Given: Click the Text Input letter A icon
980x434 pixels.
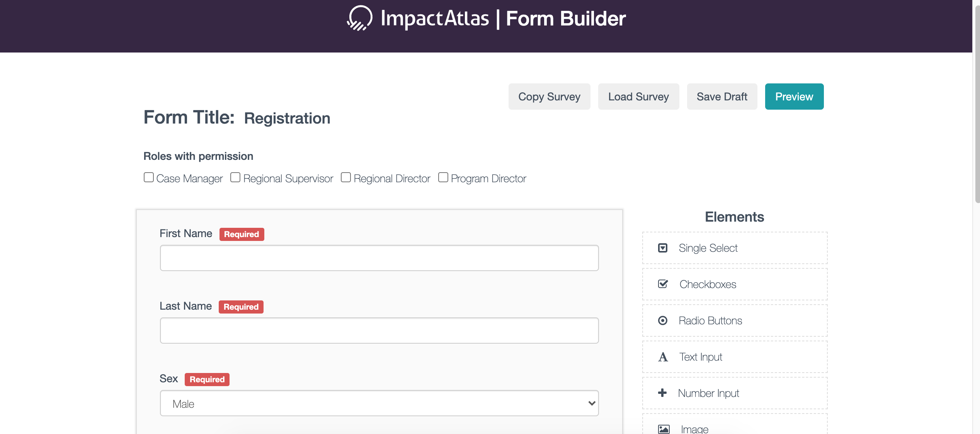Looking at the screenshot, I should tap(663, 357).
